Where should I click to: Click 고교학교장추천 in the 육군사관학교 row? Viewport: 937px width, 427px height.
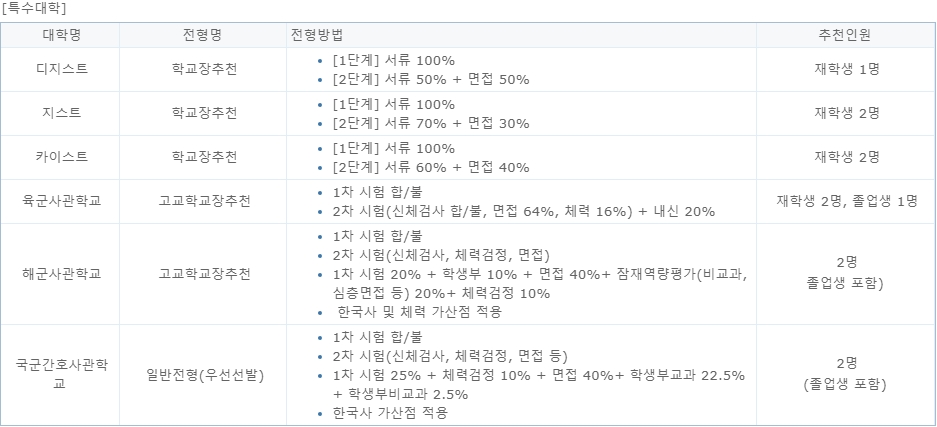pos(204,201)
